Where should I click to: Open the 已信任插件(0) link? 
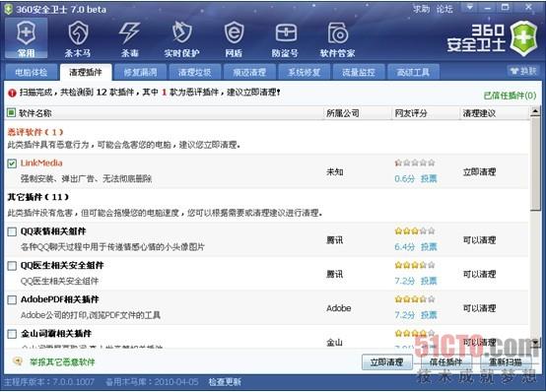click(x=511, y=96)
